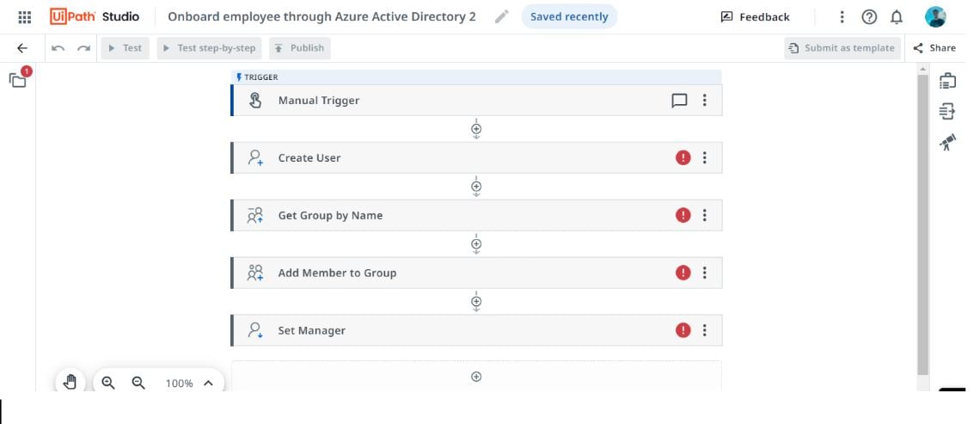Open comment on Manual Trigger
The image size is (980, 424).
click(x=679, y=100)
